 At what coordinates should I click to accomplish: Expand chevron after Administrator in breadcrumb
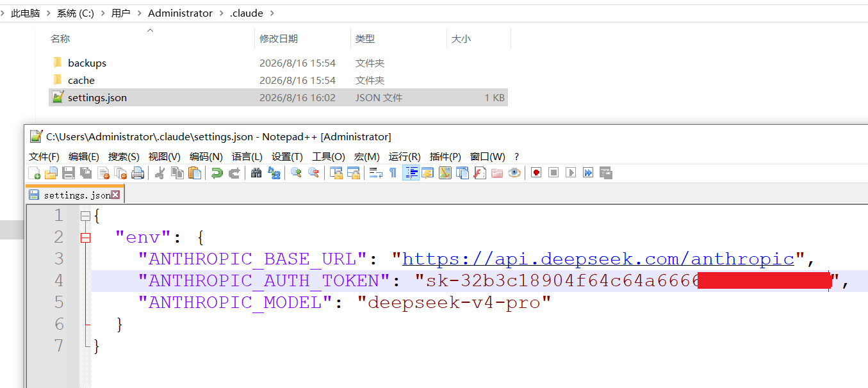tap(221, 13)
